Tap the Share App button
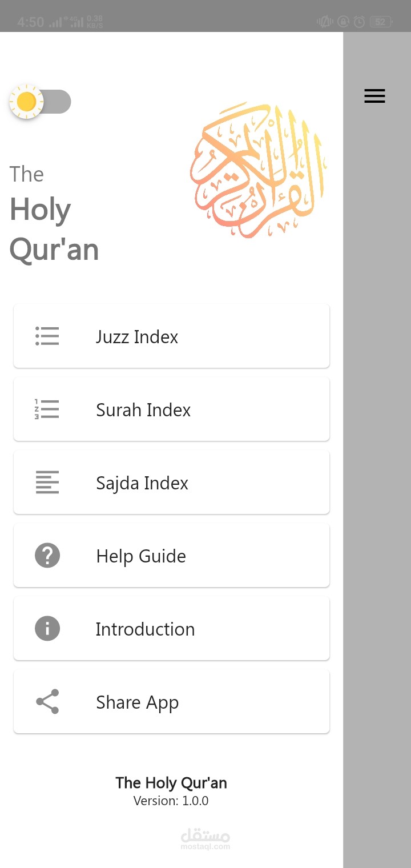Screen dimensions: 411x868 click(x=171, y=701)
